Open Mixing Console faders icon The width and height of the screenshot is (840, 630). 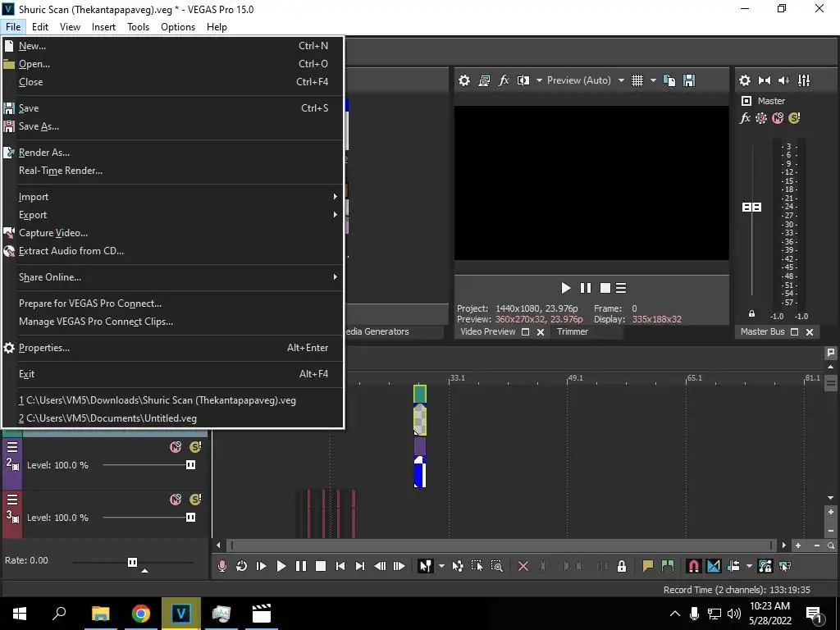coord(804,80)
